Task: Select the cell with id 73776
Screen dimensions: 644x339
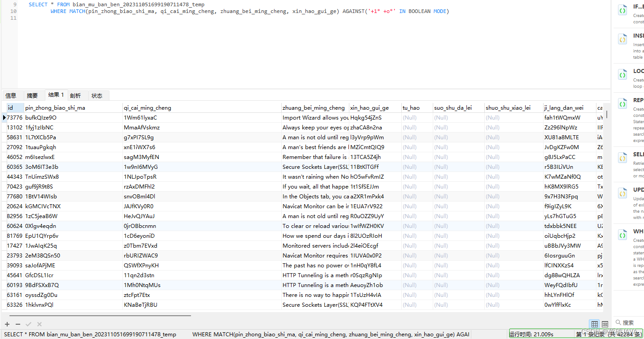Action: (x=15, y=117)
